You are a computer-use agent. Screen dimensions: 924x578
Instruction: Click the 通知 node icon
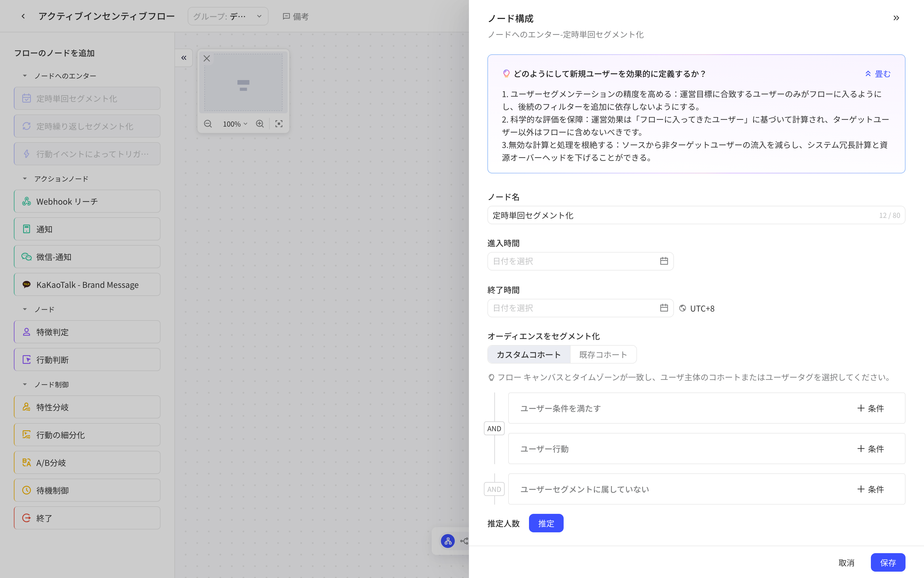click(x=26, y=229)
